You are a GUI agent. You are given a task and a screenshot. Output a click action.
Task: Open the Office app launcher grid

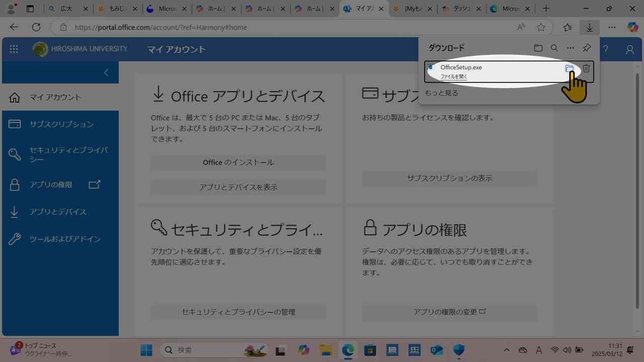[x=14, y=49]
